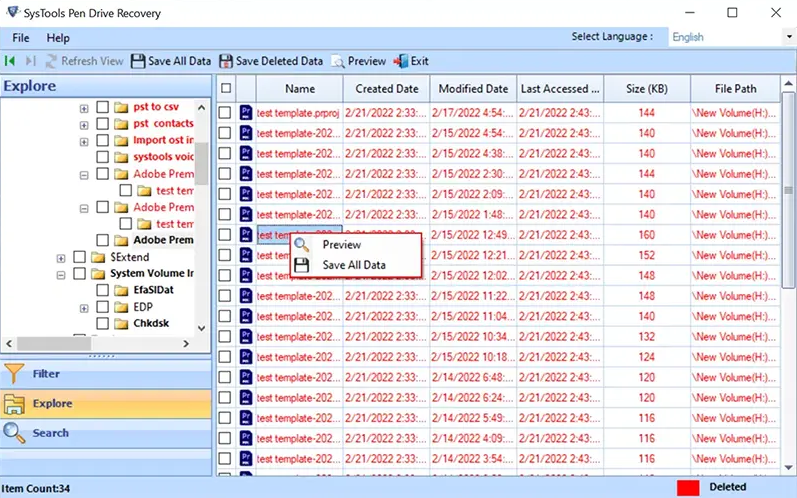Click the first-item navigation arrow icon
This screenshot has height=498, width=797.
(10, 61)
